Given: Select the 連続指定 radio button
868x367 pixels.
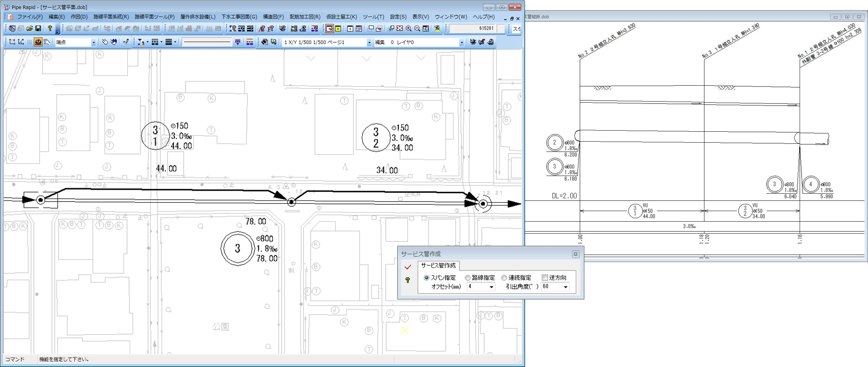Looking at the screenshot, I should 504,278.
